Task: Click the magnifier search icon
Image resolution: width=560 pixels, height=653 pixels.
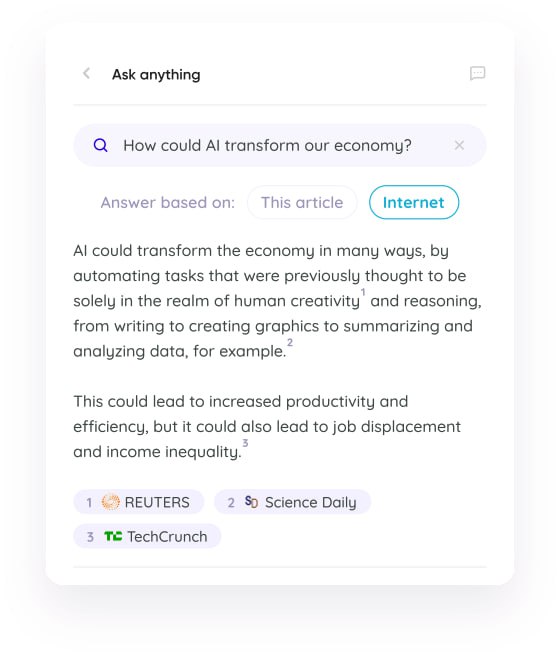Action: [x=100, y=145]
